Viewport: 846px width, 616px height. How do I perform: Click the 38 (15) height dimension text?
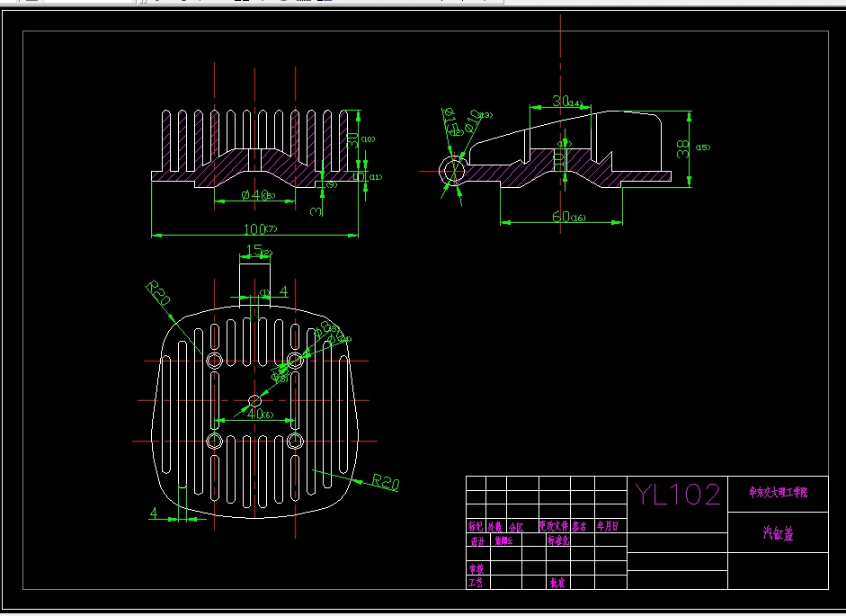click(683, 148)
